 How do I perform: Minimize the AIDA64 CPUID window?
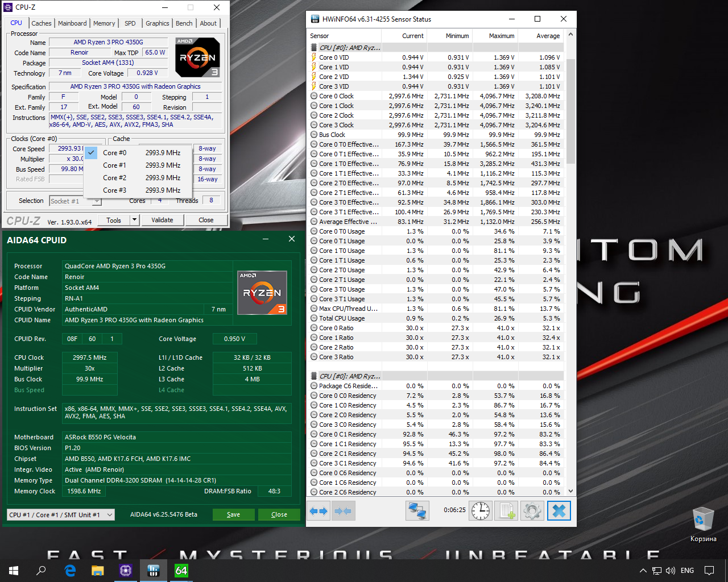[266, 239]
